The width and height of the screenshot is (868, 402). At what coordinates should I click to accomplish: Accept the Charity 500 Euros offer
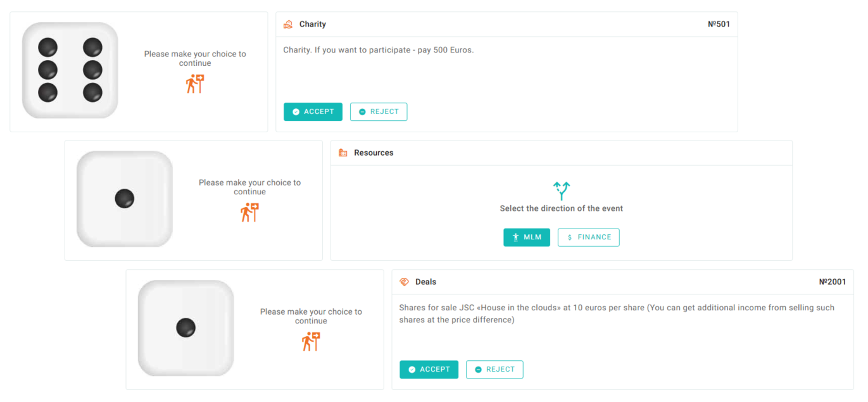(x=313, y=112)
